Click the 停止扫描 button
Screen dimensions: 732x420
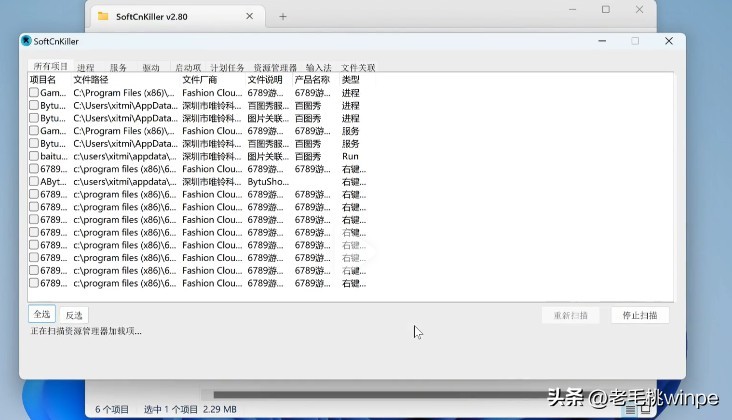point(640,315)
